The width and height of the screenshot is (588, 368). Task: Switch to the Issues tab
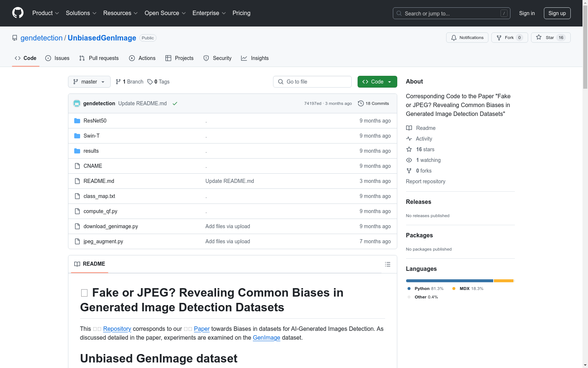click(57, 58)
